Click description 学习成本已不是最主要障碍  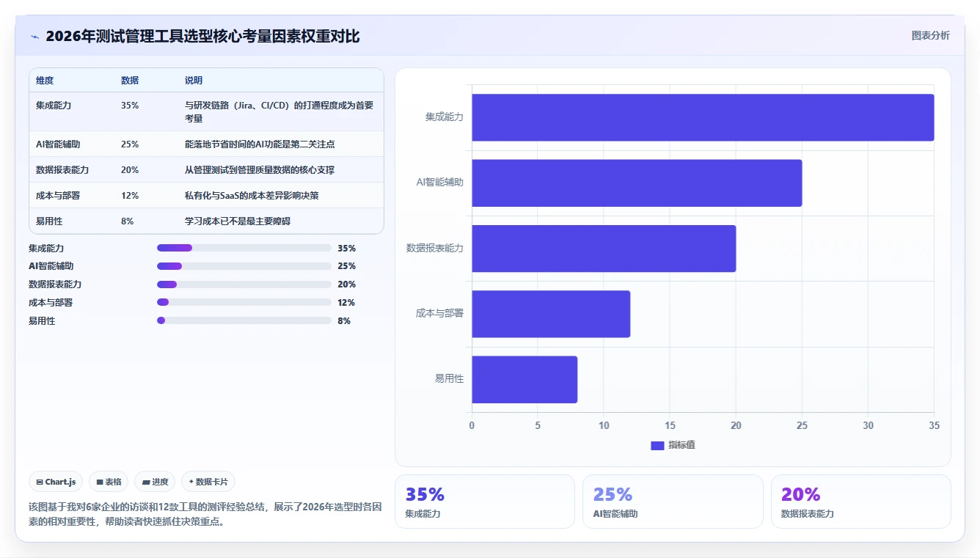238,221
